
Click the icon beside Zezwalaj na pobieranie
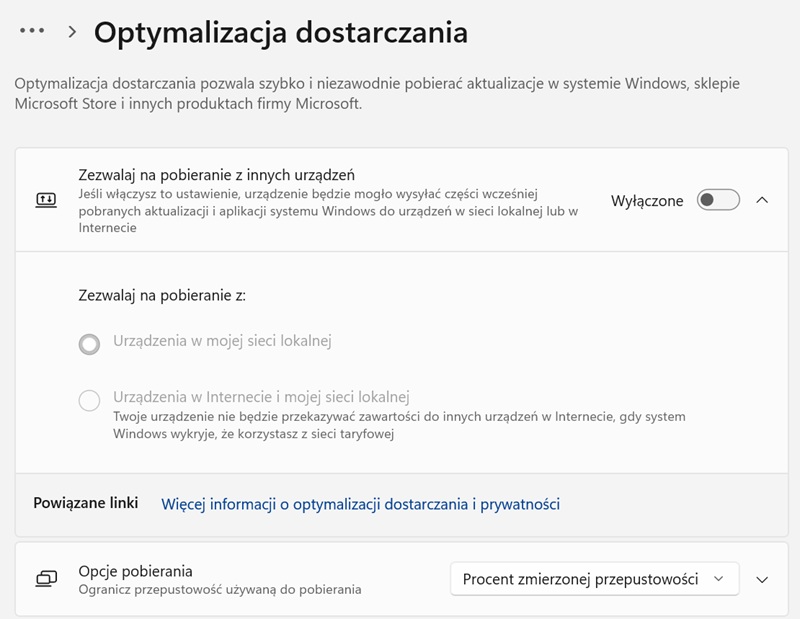click(x=46, y=200)
